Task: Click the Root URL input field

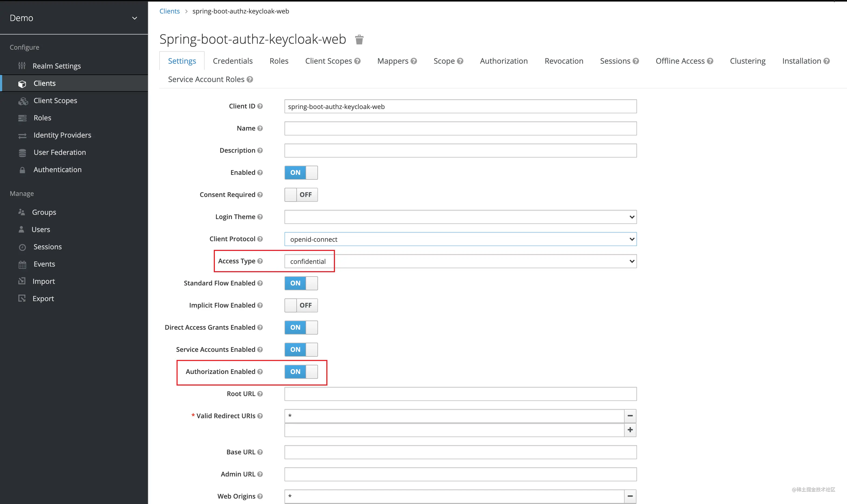Action: (x=460, y=394)
